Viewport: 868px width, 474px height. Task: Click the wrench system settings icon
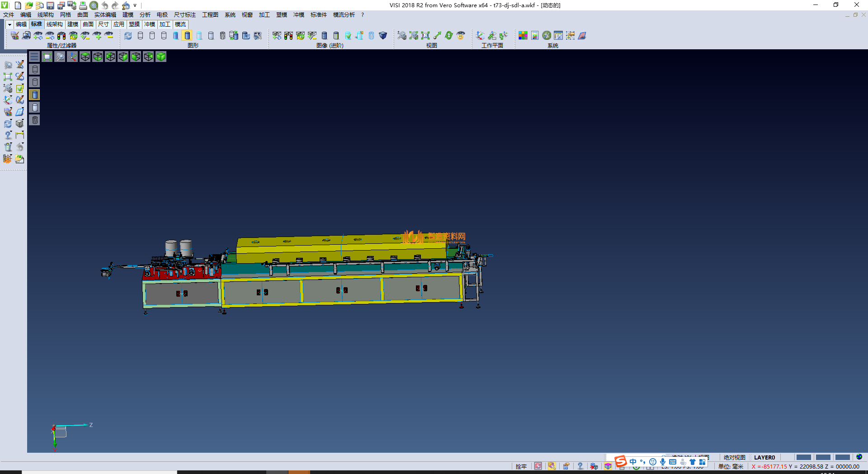tap(547, 35)
